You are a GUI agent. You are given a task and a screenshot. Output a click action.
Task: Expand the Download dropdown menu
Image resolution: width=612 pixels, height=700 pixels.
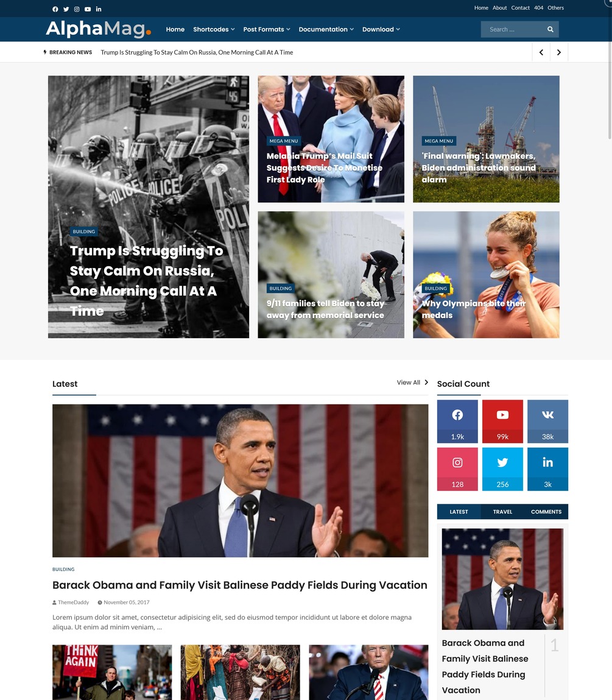pyautogui.click(x=381, y=29)
